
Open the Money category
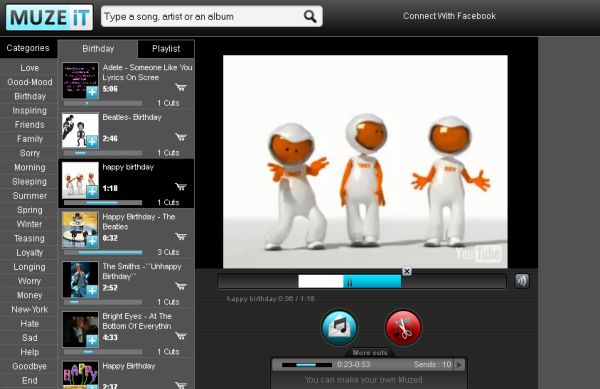[29, 295]
